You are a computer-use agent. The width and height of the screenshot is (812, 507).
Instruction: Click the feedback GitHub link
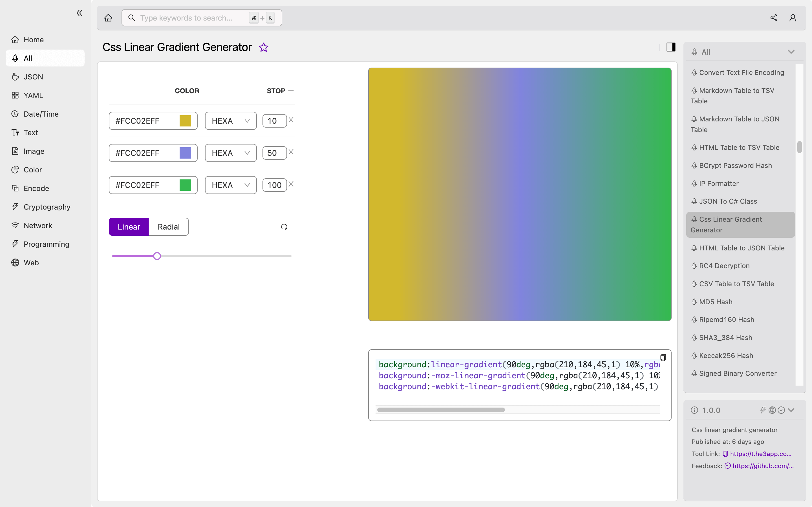(x=762, y=466)
